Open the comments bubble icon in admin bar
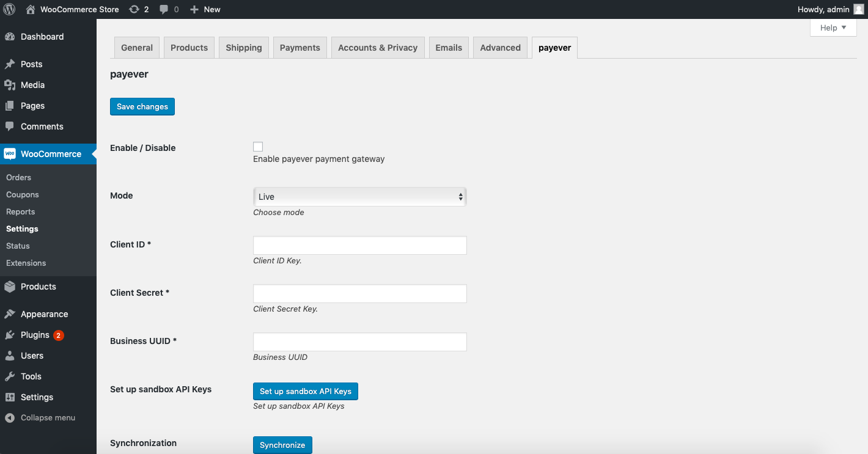This screenshot has height=454, width=868. tap(163, 10)
